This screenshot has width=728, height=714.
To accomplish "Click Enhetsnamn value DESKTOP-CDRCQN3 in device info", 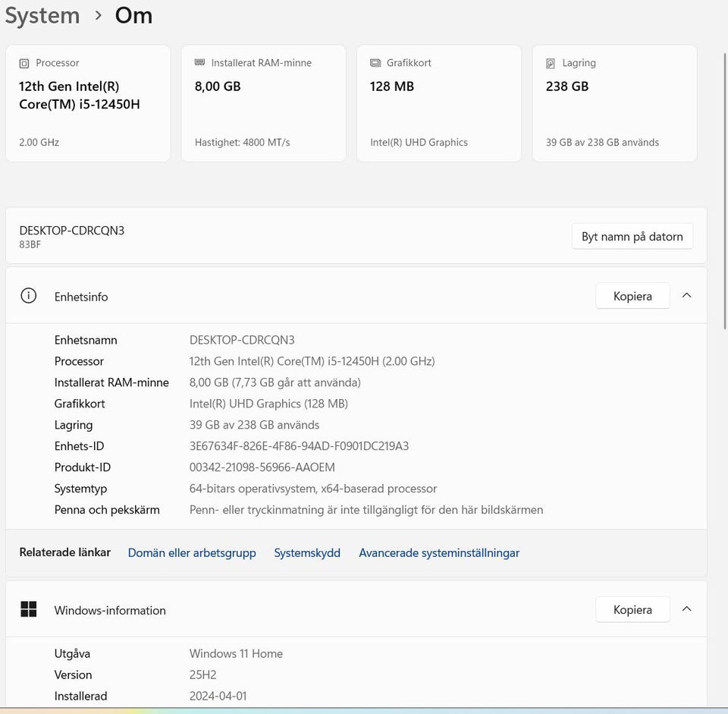I will (x=242, y=340).
